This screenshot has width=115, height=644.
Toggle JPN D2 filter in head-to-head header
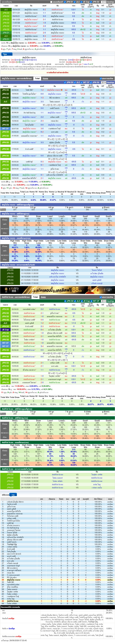(x=91, y=2)
